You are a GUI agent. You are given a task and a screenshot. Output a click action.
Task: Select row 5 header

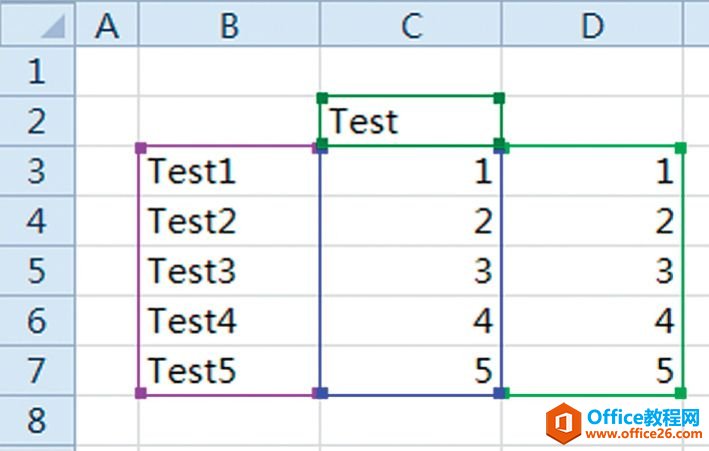[37, 271]
